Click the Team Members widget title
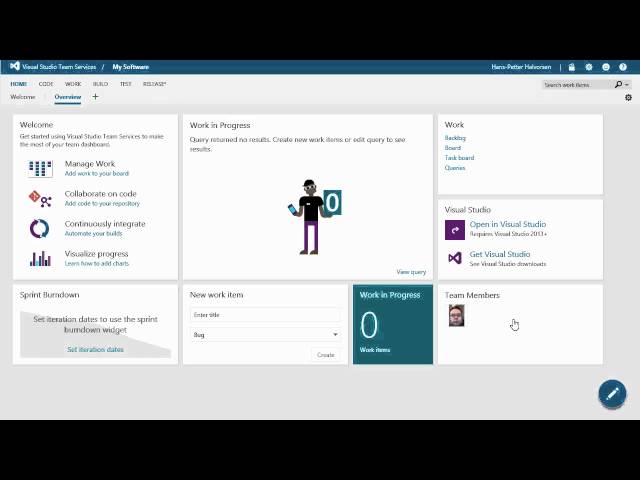Image resolution: width=640 pixels, height=480 pixels. click(472, 295)
